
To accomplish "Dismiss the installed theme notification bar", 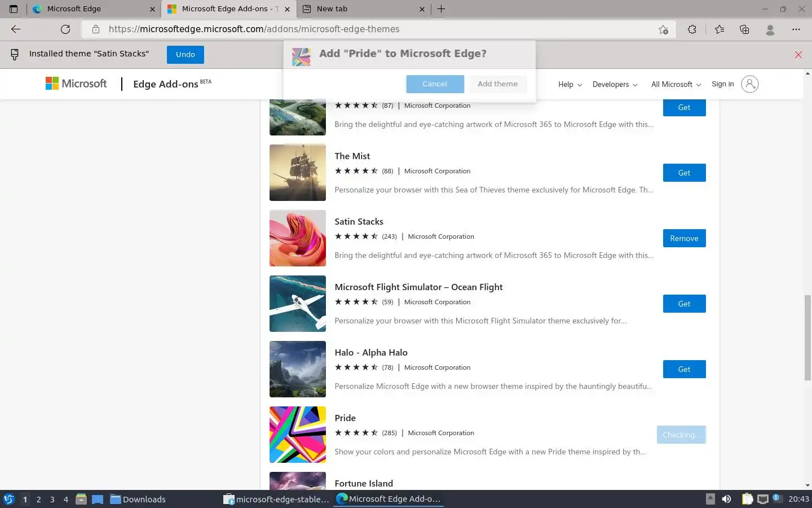I will coord(798,55).
